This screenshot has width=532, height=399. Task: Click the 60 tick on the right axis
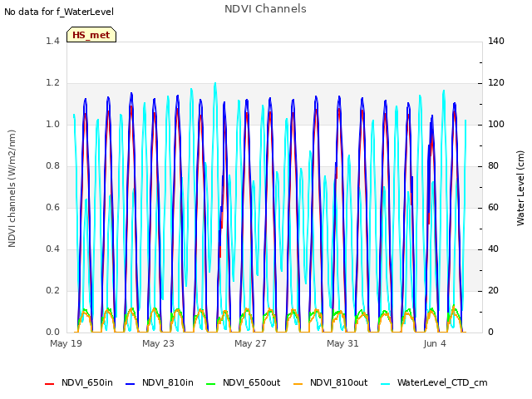493,207
